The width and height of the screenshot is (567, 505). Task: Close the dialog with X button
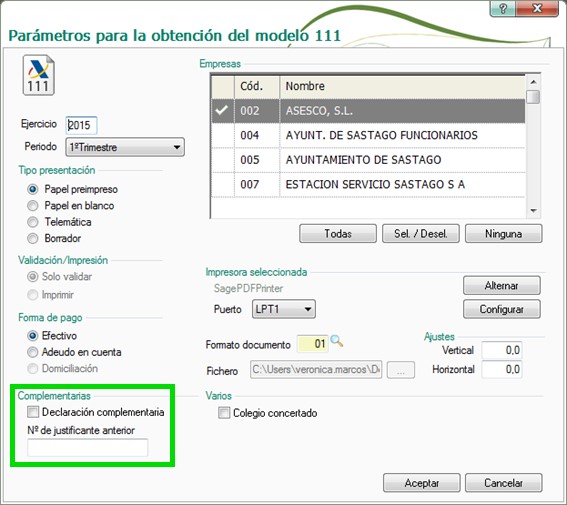click(x=537, y=8)
